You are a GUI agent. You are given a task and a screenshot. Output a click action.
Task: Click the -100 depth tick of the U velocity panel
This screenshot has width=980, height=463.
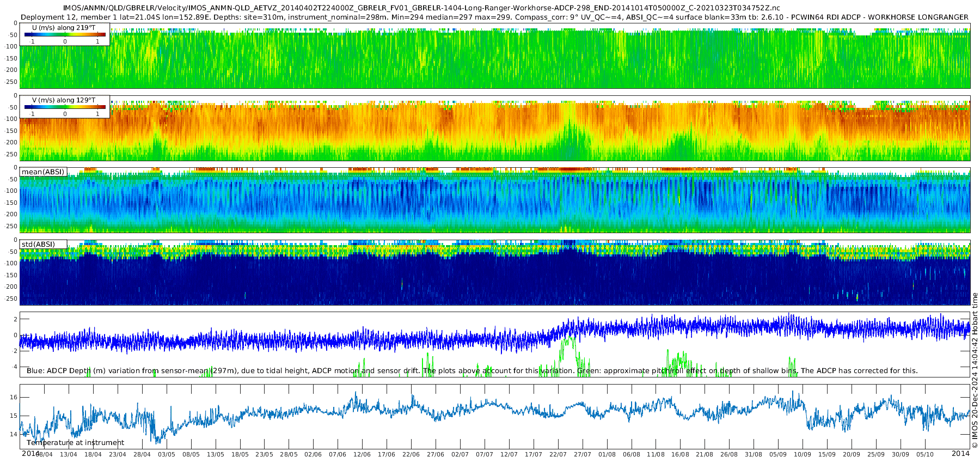coord(11,46)
